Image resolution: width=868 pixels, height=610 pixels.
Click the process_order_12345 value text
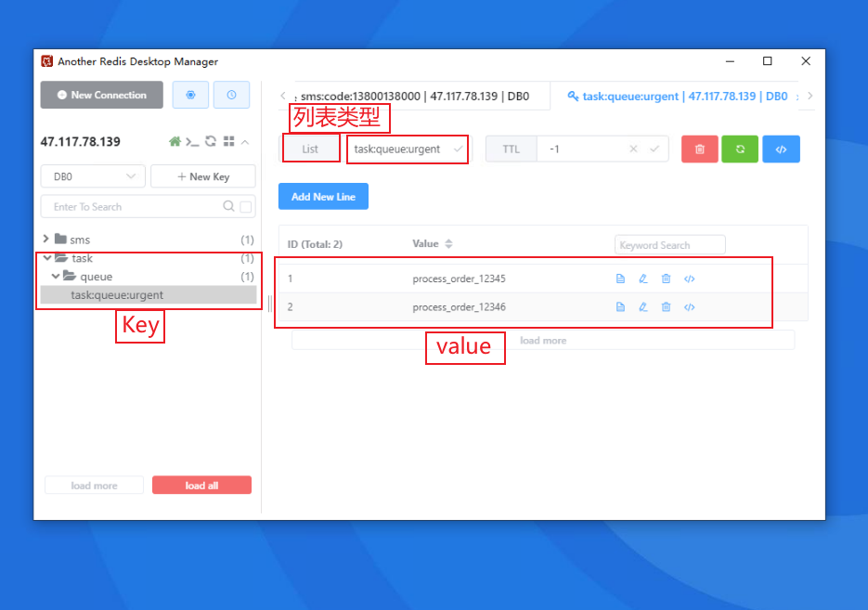(x=459, y=279)
